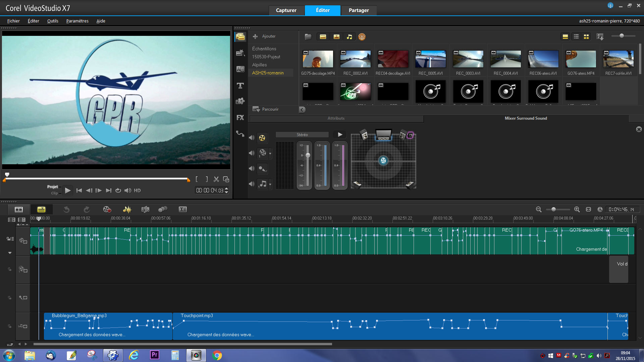Click the timeline zoom slider handle
Screen dimensions: 644x362
coord(553,209)
